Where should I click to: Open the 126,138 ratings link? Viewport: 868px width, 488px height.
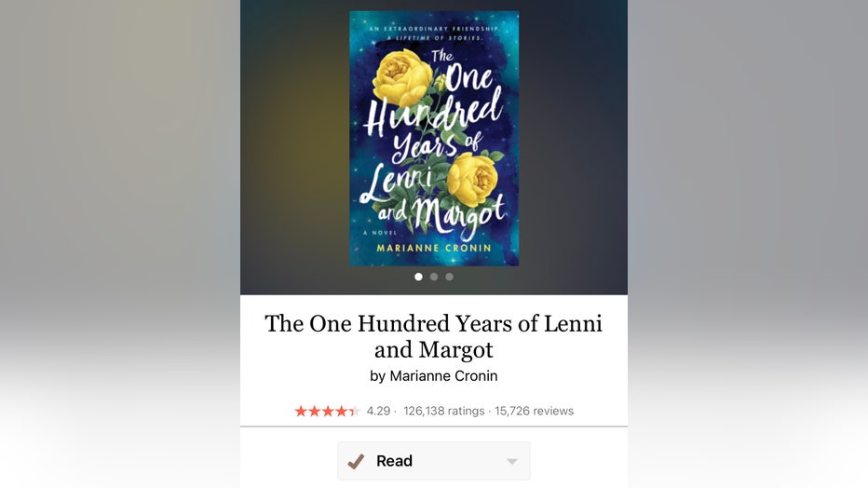click(444, 411)
